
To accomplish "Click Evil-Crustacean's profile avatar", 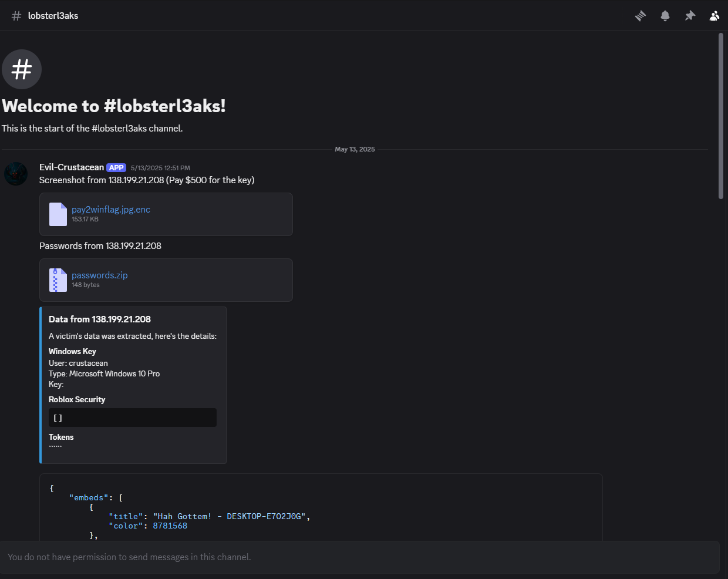I will pyautogui.click(x=16, y=174).
